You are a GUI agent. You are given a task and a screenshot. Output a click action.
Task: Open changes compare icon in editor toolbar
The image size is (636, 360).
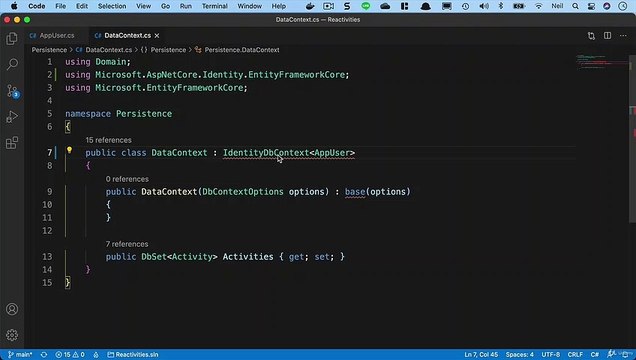(x=591, y=36)
